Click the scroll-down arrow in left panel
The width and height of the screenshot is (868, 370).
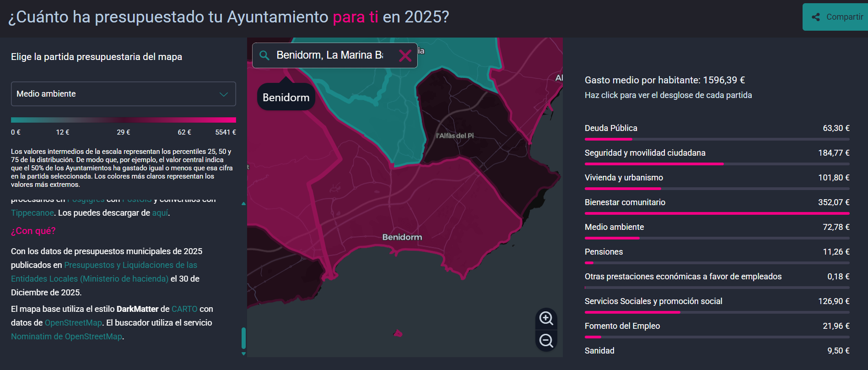point(243,354)
